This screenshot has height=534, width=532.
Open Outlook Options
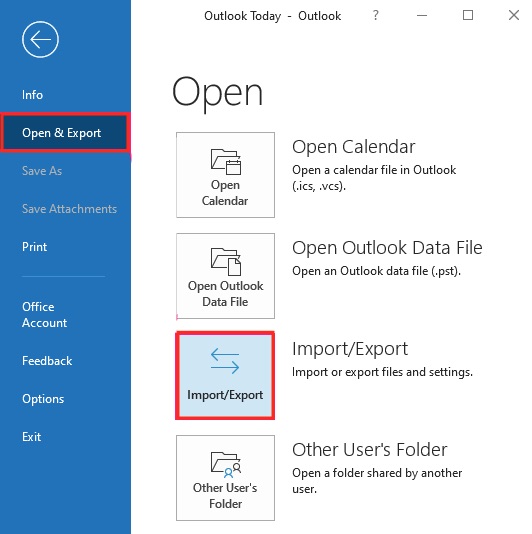click(43, 399)
